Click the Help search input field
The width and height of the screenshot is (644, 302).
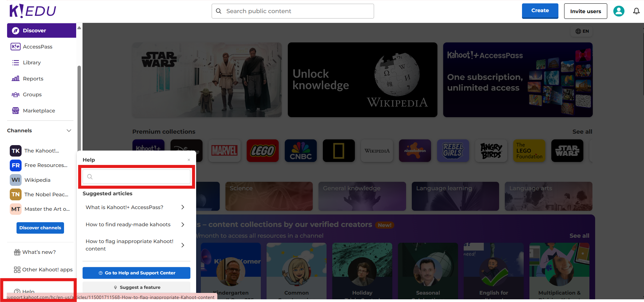click(x=136, y=177)
